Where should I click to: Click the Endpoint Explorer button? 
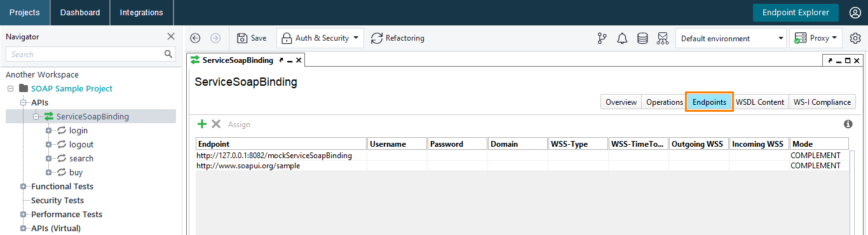[x=796, y=13]
